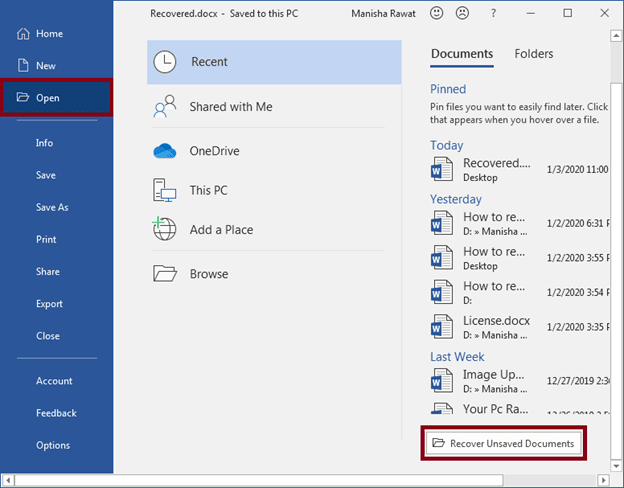Screen dimensions: 624x488
Task: Click horizontal scrollbar left arrow
Action: coord(8,480)
